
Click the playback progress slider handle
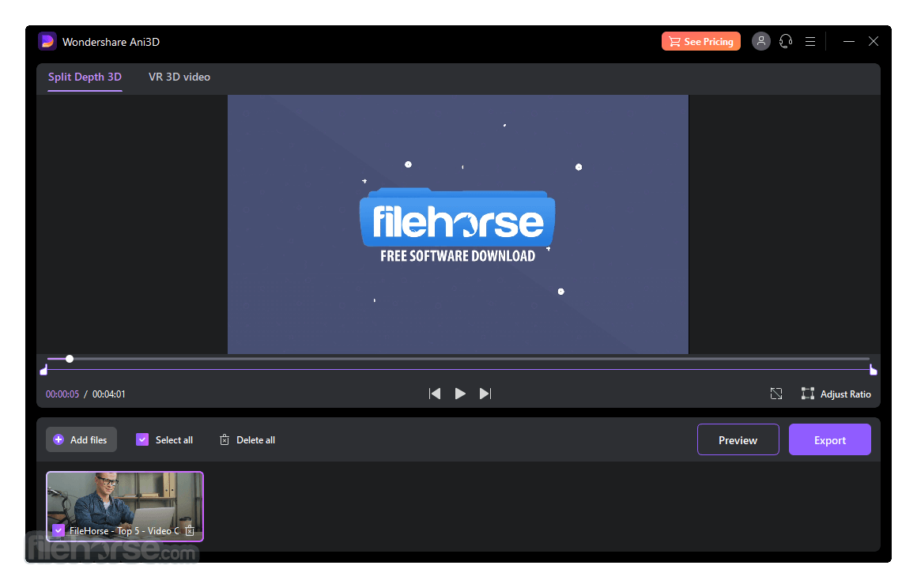[70, 359]
